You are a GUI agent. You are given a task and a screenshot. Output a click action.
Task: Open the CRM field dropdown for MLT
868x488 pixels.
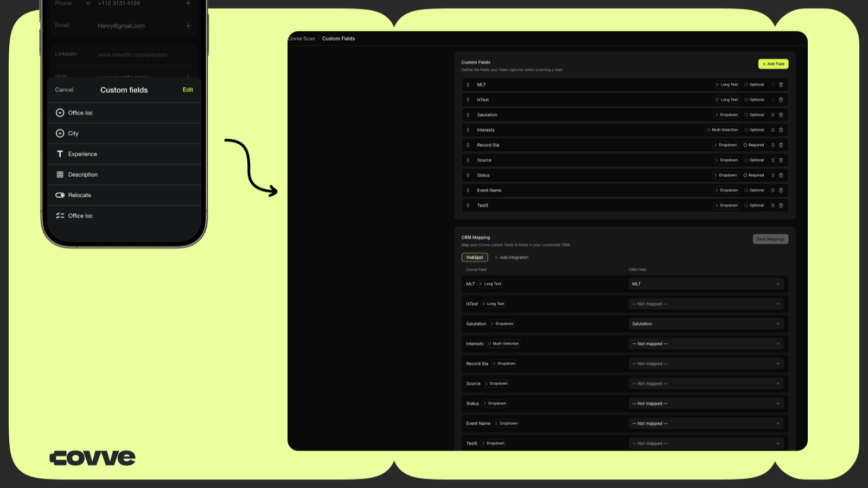(706, 284)
